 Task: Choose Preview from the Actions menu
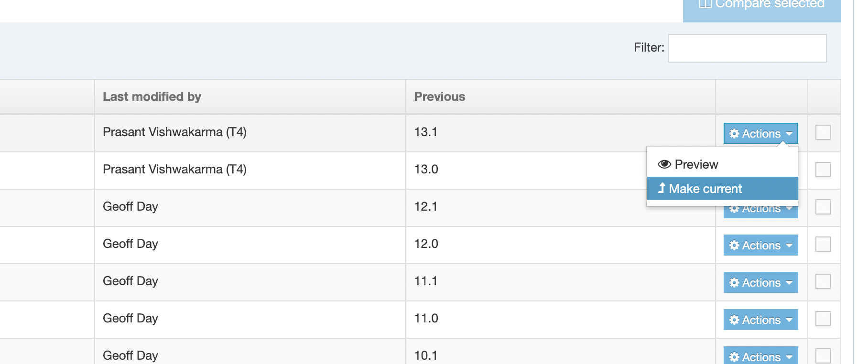tap(696, 164)
